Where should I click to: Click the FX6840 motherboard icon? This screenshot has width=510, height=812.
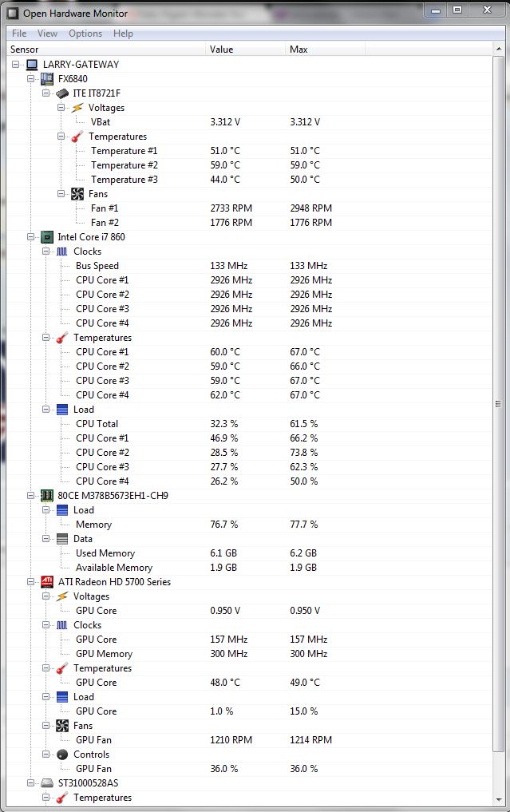click(47, 79)
